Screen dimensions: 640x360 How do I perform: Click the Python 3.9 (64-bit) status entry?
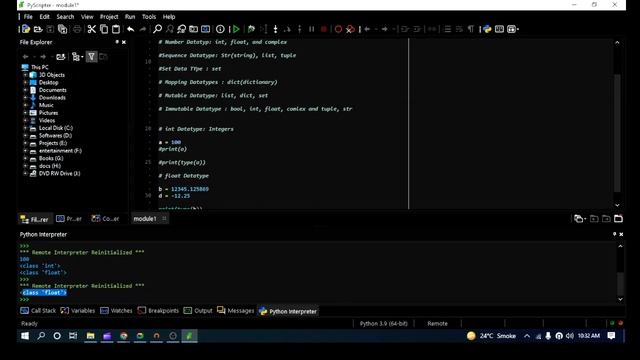[x=384, y=324]
